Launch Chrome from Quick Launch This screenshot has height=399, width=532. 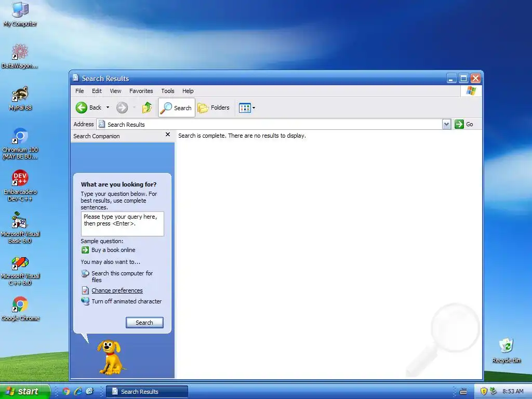(66, 392)
